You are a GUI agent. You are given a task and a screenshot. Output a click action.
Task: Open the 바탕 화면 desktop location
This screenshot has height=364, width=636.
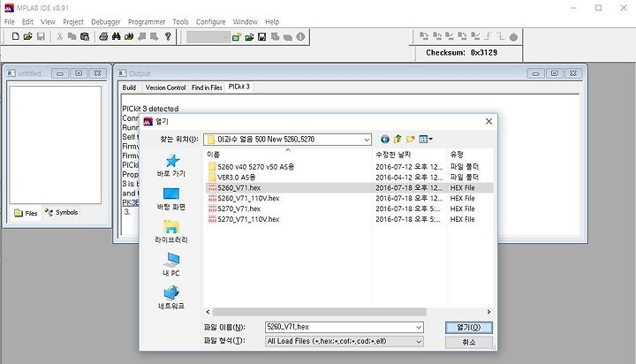click(171, 200)
